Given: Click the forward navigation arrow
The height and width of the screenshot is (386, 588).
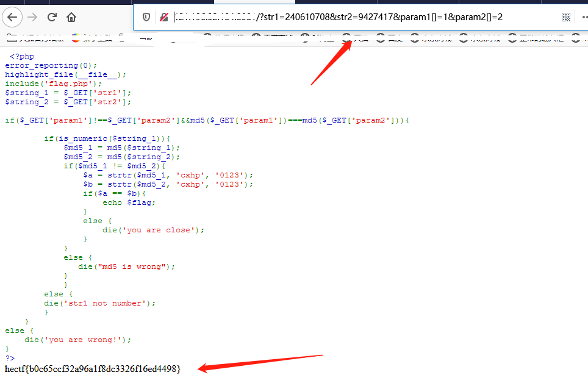Looking at the screenshot, I should coord(32,17).
